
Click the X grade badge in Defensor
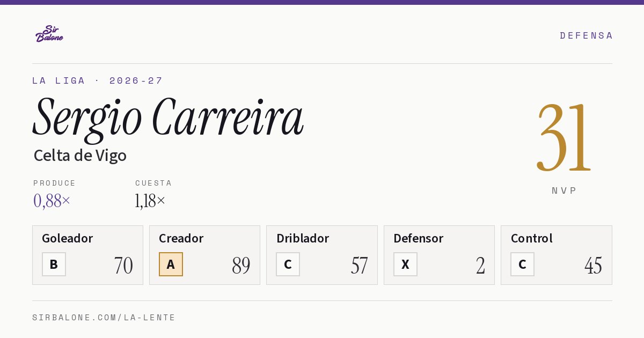[405, 264]
